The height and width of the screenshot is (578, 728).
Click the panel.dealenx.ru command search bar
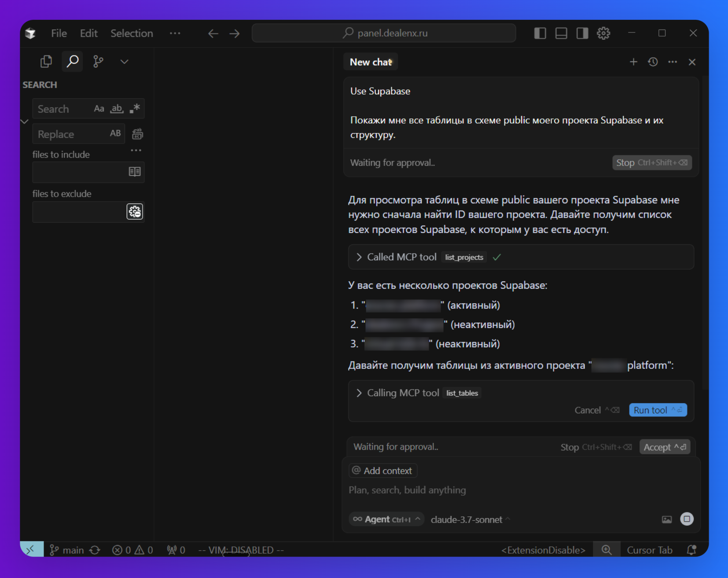coord(384,33)
